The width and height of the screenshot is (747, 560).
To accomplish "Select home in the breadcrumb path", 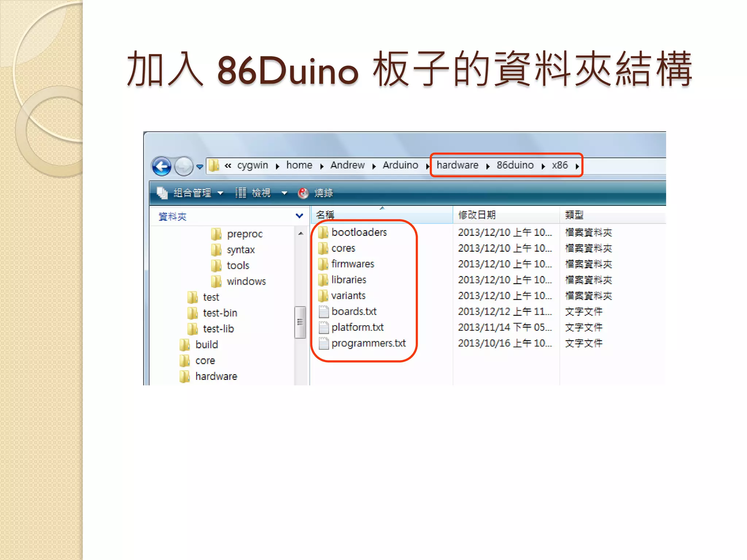I will tap(299, 165).
